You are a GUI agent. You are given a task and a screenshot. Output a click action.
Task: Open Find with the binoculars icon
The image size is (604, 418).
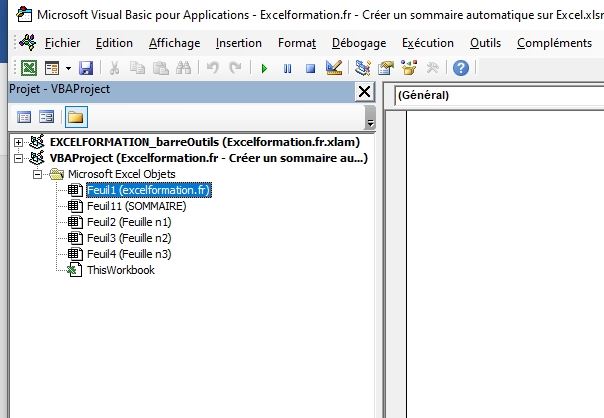(183, 68)
